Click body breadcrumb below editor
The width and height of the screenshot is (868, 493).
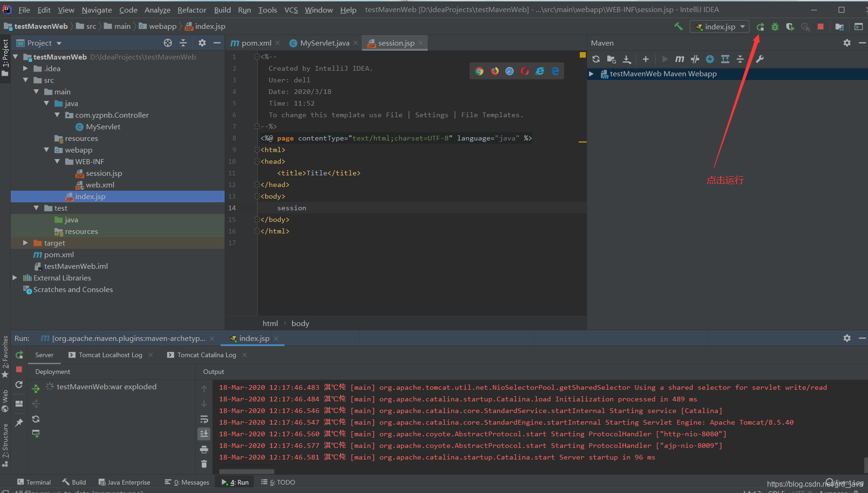(300, 323)
